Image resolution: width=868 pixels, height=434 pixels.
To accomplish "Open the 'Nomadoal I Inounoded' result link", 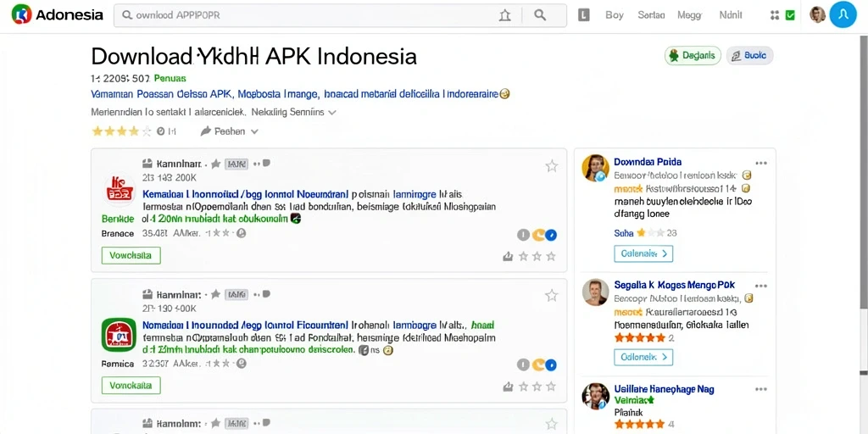I will click(x=245, y=325).
